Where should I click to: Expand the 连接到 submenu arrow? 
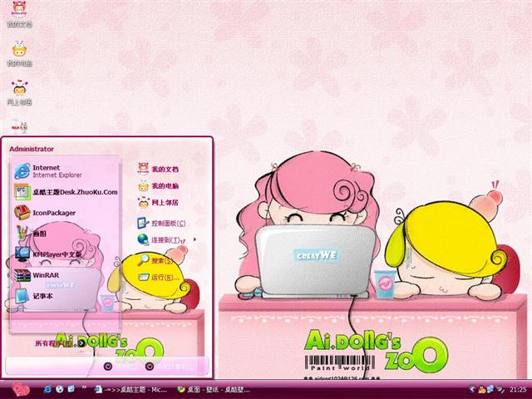[x=195, y=239]
